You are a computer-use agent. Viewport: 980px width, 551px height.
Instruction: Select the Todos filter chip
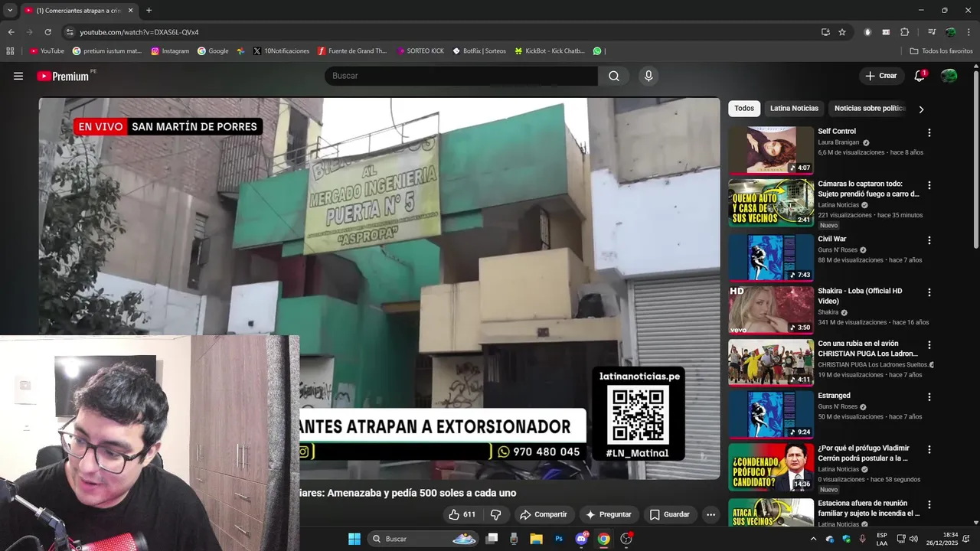[x=744, y=109]
